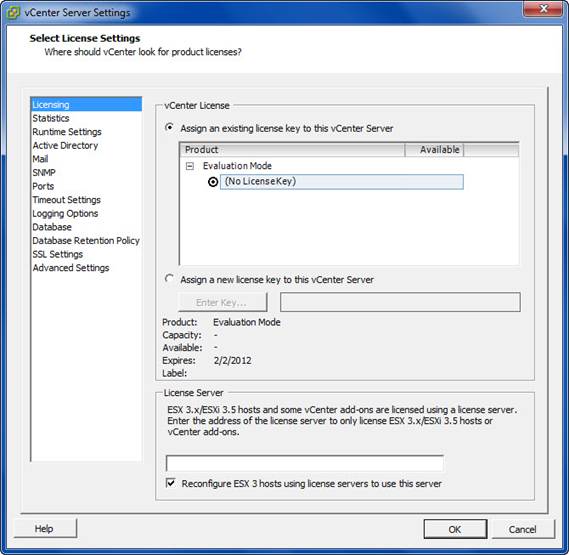This screenshot has width=569, height=555.
Task: Click the OK button
Action: coord(455,529)
